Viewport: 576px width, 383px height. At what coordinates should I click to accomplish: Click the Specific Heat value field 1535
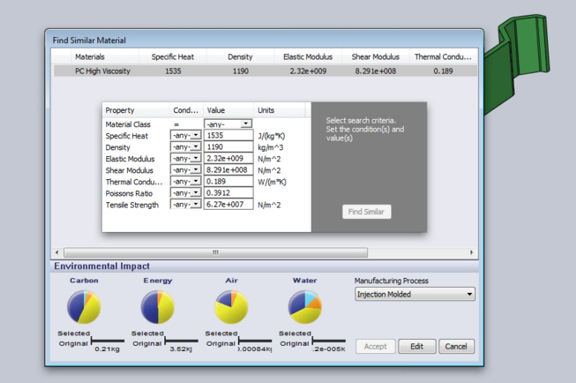coord(228,135)
